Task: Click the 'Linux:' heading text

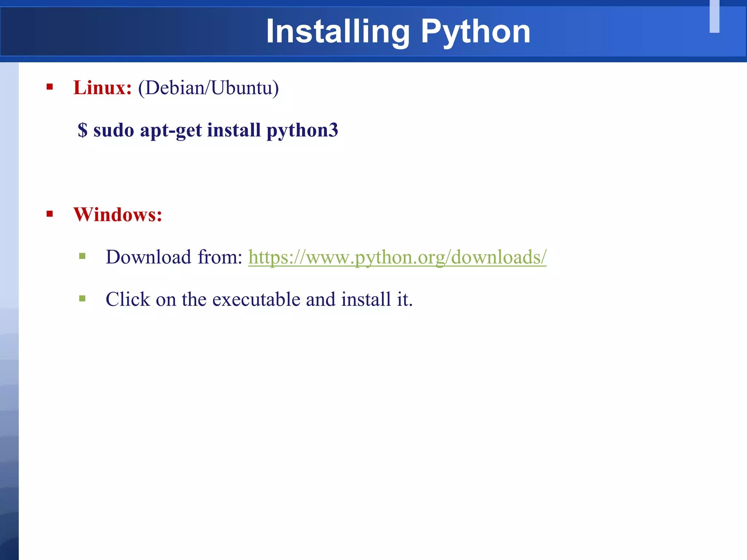Action: pos(102,88)
